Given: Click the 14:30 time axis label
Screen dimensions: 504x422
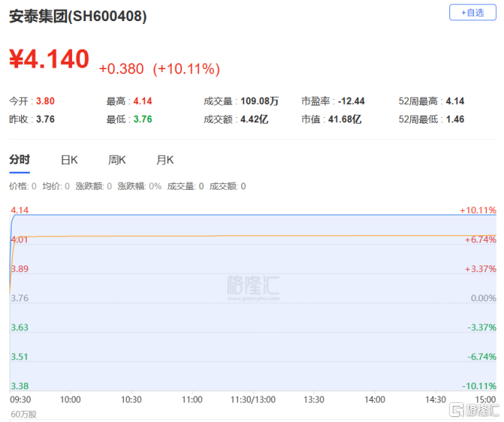Looking at the screenshot, I should 436,399.
